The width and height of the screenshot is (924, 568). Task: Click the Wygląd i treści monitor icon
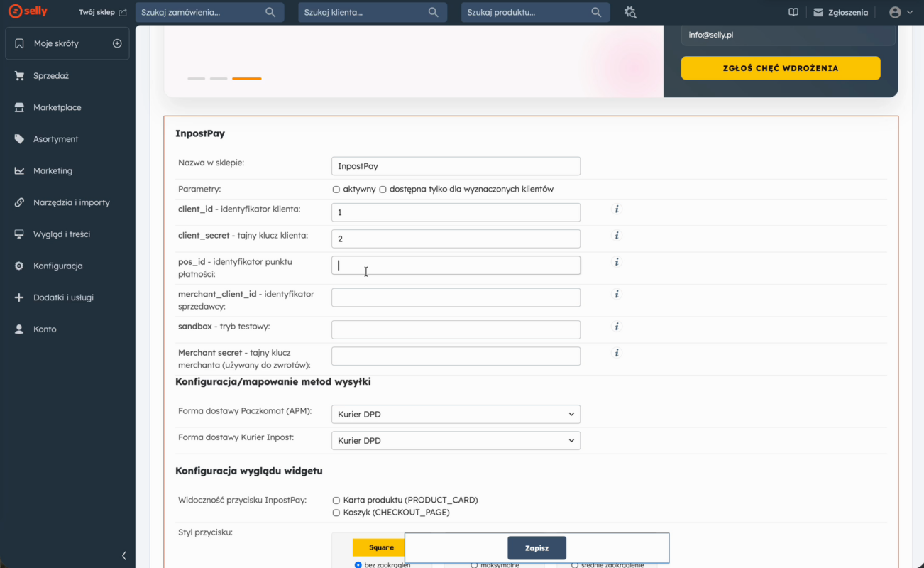[x=19, y=234]
